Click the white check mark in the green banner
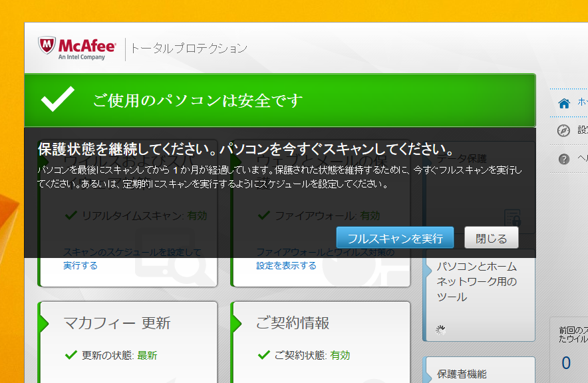Image resolution: width=588 pixels, height=383 pixels. [x=57, y=99]
